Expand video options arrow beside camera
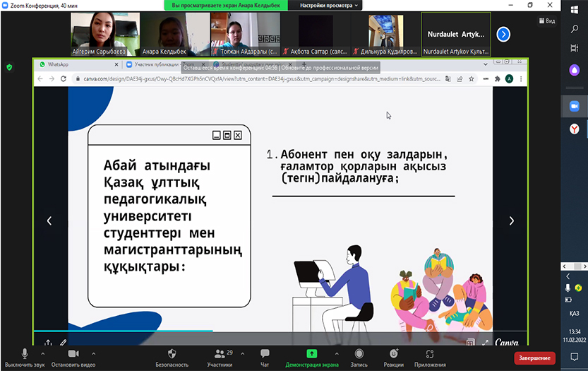 tap(93, 352)
